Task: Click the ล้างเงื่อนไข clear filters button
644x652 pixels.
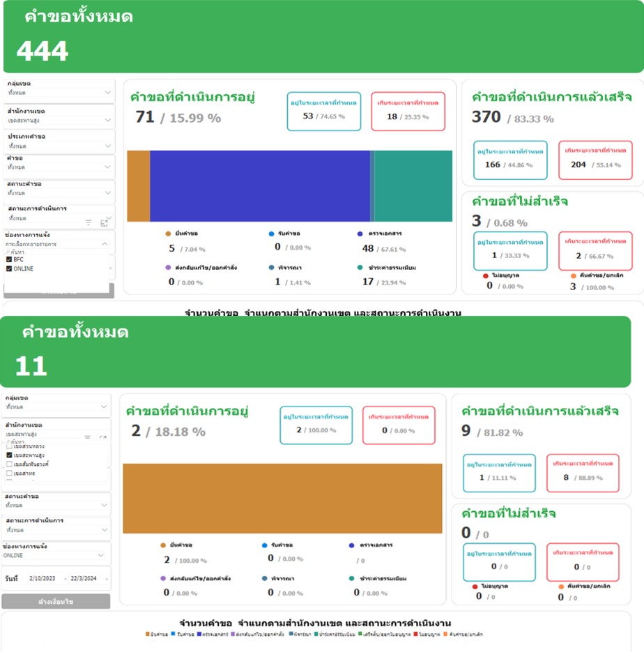Action: pos(56,601)
